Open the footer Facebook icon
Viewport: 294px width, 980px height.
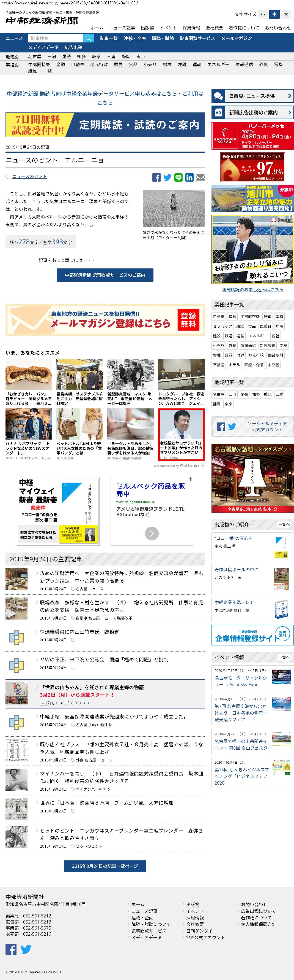[11, 949]
